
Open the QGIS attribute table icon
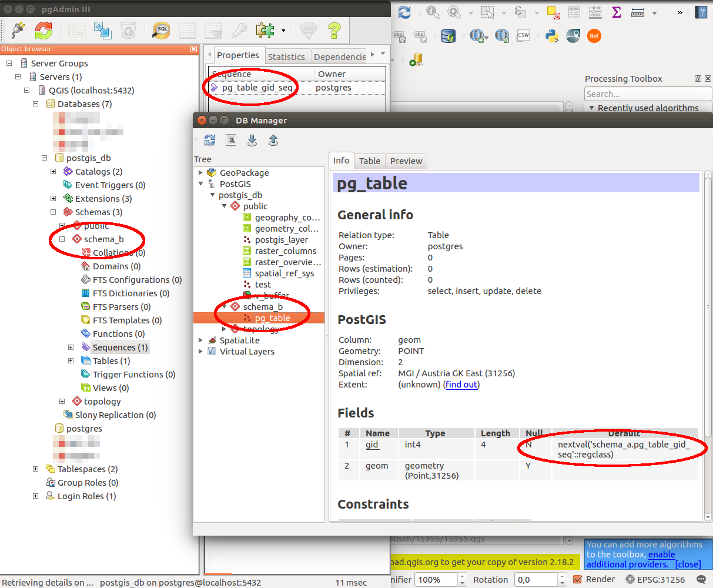tap(574, 12)
